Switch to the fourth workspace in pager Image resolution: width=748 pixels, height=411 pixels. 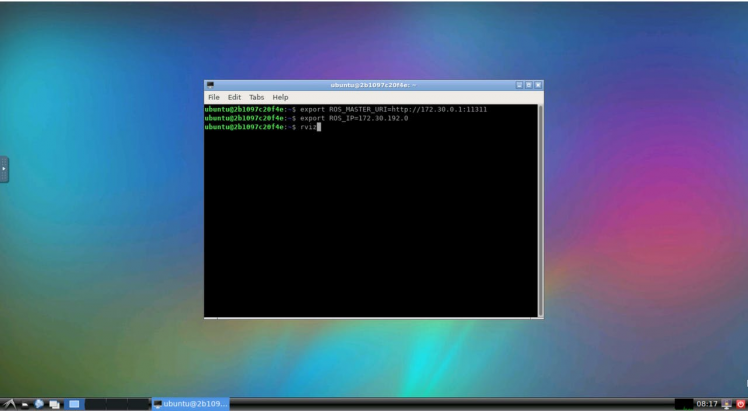pos(139,404)
